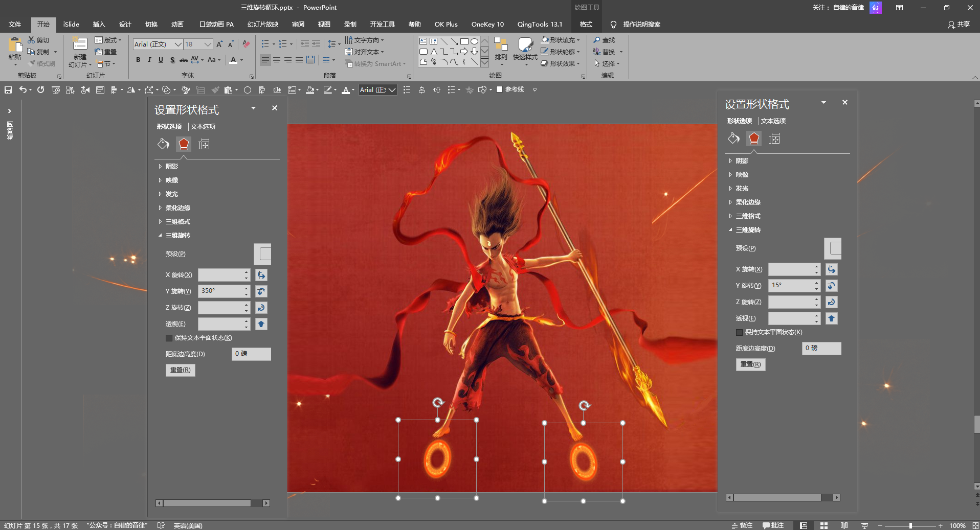Viewport: 980px width, 530px height.
Task: Click perspective narrow icon in left pane
Action: click(261, 324)
